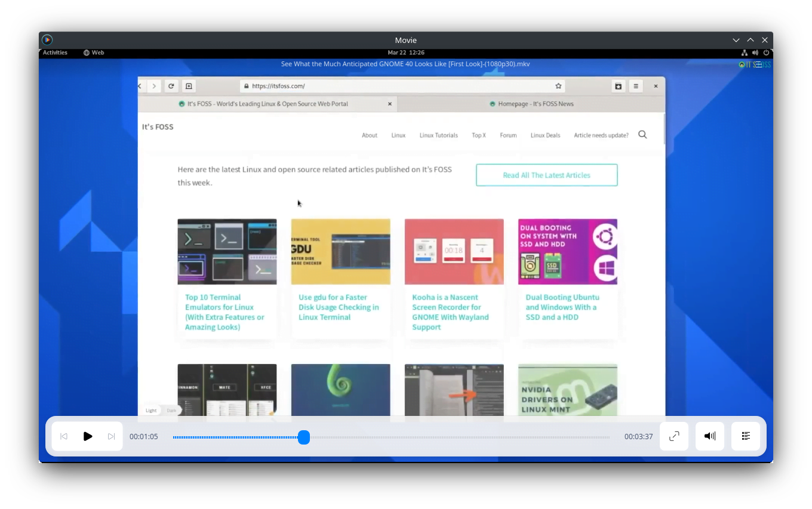Open the volume control
The image size is (812, 509).
(x=710, y=436)
